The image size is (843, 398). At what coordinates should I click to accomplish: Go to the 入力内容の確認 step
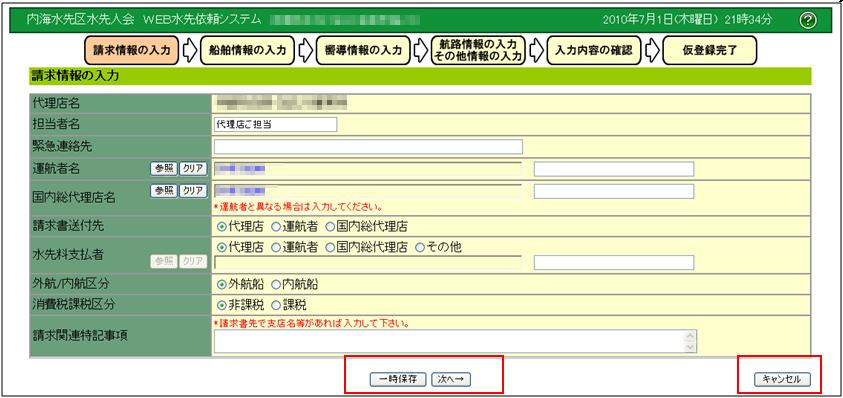point(594,51)
